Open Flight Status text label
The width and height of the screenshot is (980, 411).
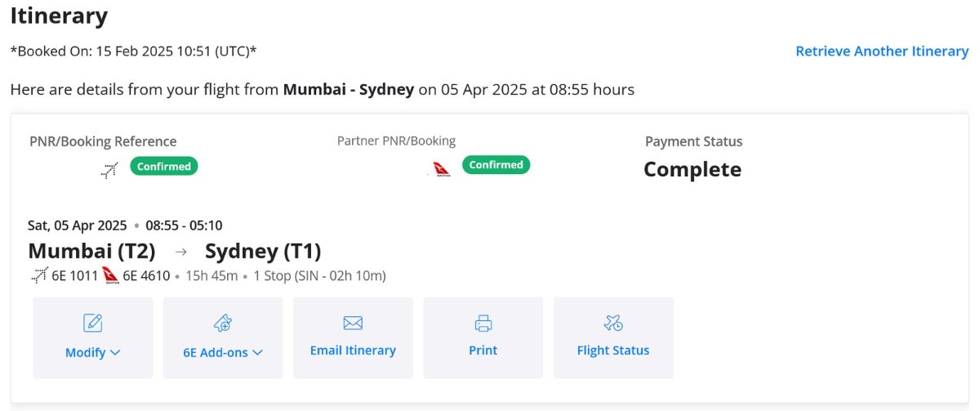(613, 350)
